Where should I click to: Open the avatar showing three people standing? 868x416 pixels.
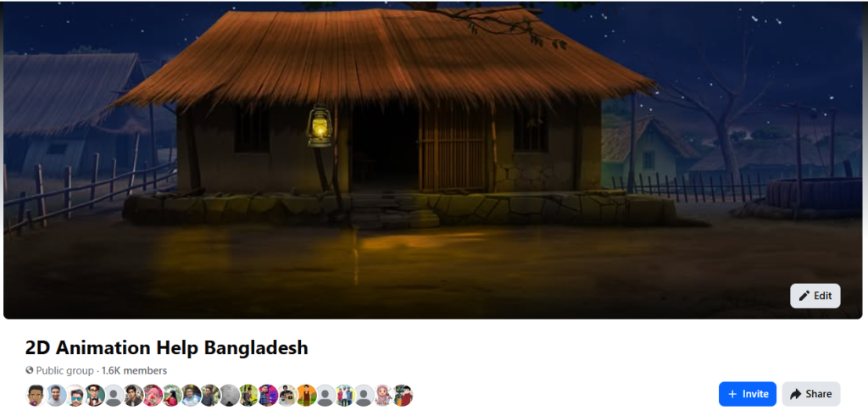click(x=345, y=395)
